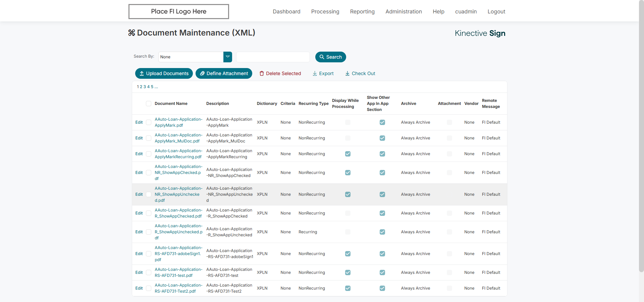
Task: Open Define Attachment with paperclip icon
Action: [x=224, y=73]
